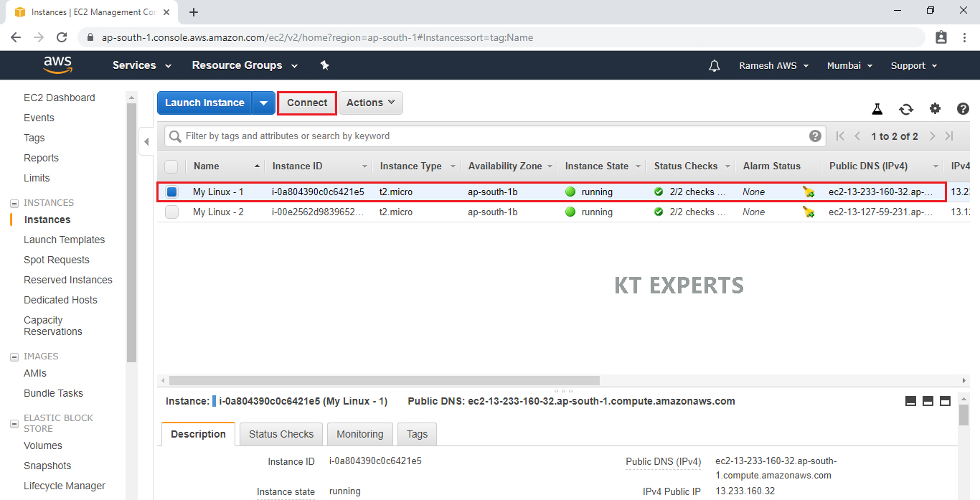Open table settings gear icon

[x=935, y=108]
